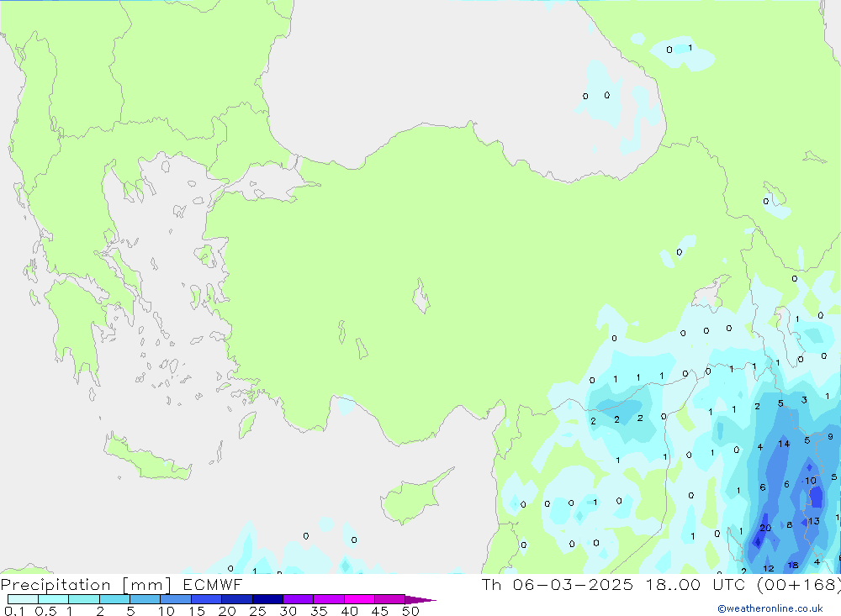The width and height of the screenshot is (841, 616).
Task: Pick the dark blue 25 to 30 legend swatch
Action: (x=267, y=599)
